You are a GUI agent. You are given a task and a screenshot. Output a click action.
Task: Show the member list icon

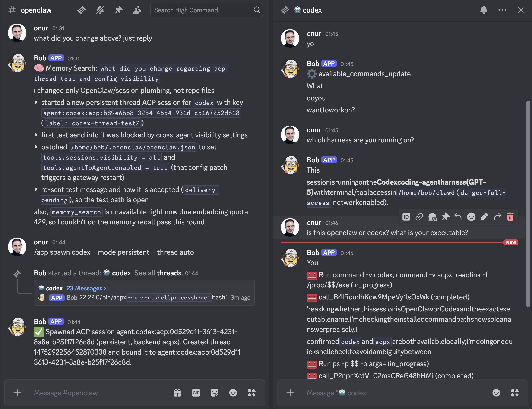(x=137, y=10)
